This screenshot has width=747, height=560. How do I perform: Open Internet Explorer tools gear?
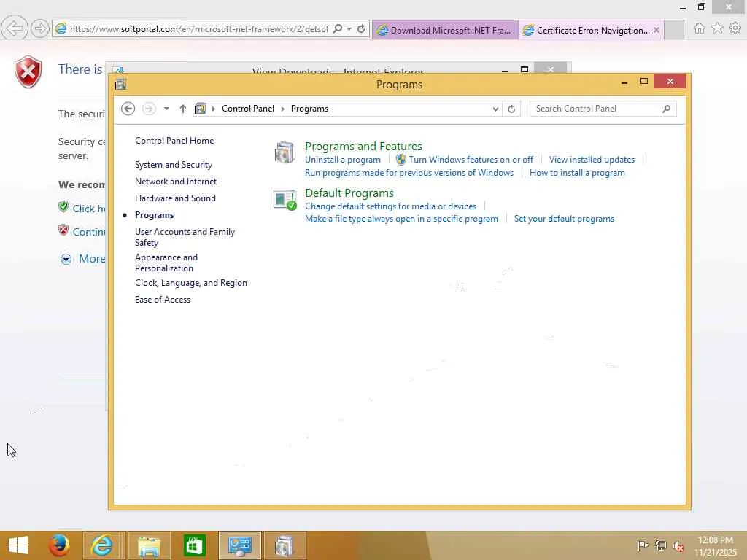click(x=735, y=28)
